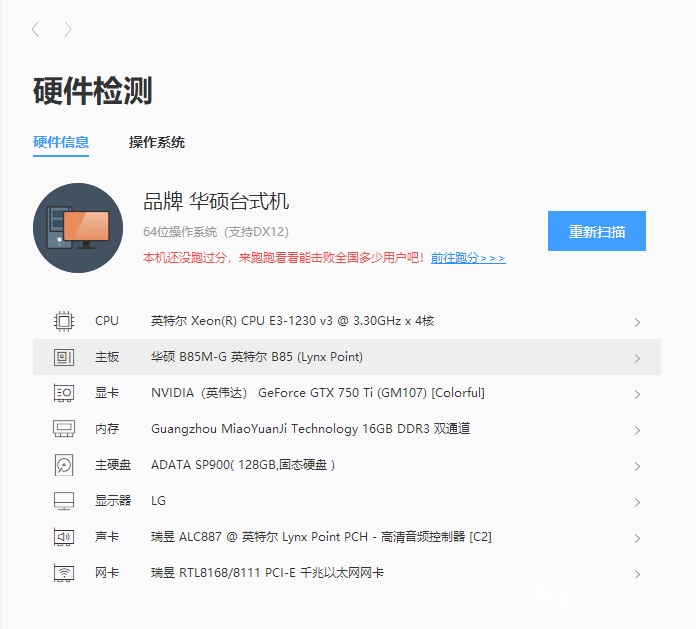Expand the ADATA SP900 disk row arrow
The width and height of the screenshot is (696, 629).
pos(637,466)
